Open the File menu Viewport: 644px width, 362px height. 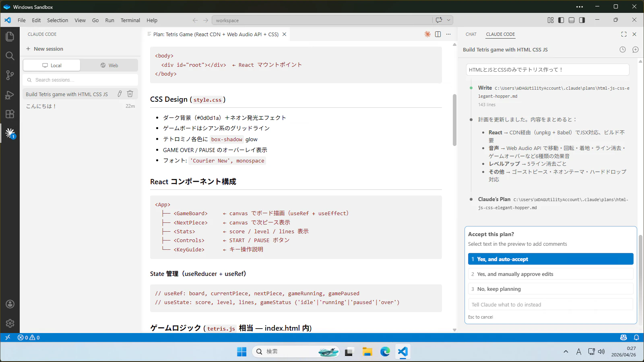point(22,20)
